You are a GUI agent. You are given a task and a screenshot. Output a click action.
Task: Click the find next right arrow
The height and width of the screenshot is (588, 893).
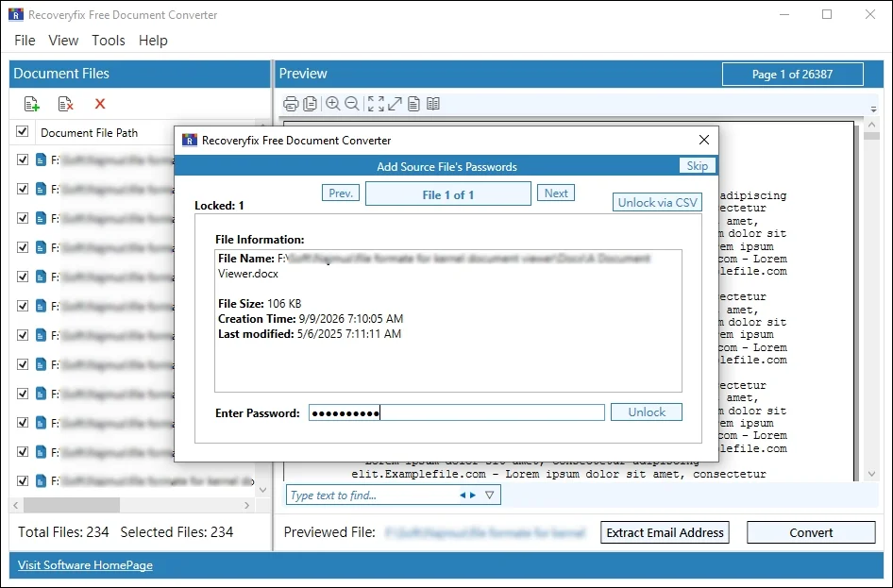[x=473, y=496]
